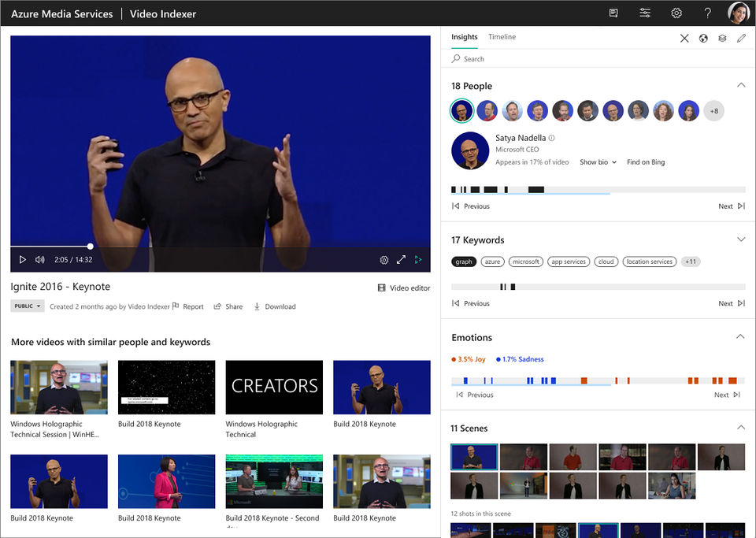
Task: Click the video progress slider handle
Action: click(90, 247)
